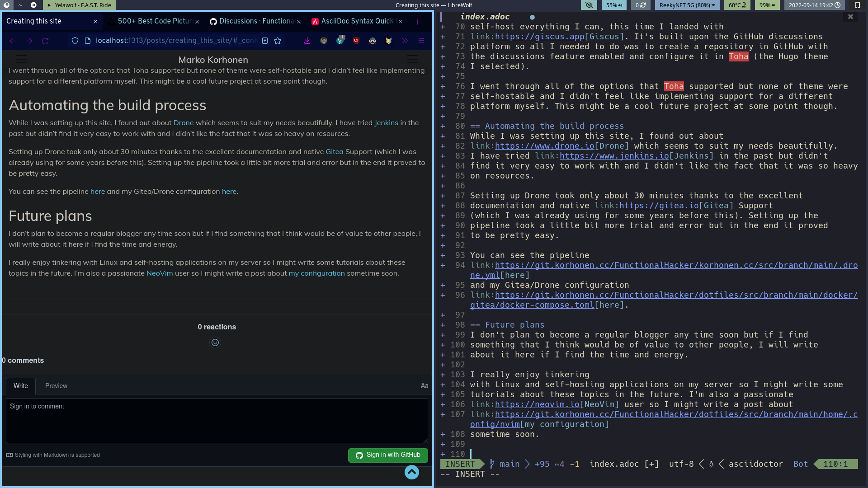This screenshot has height=488, width=868.
Task: Click the Neovim file modification dot indicator
Action: coord(532,16)
